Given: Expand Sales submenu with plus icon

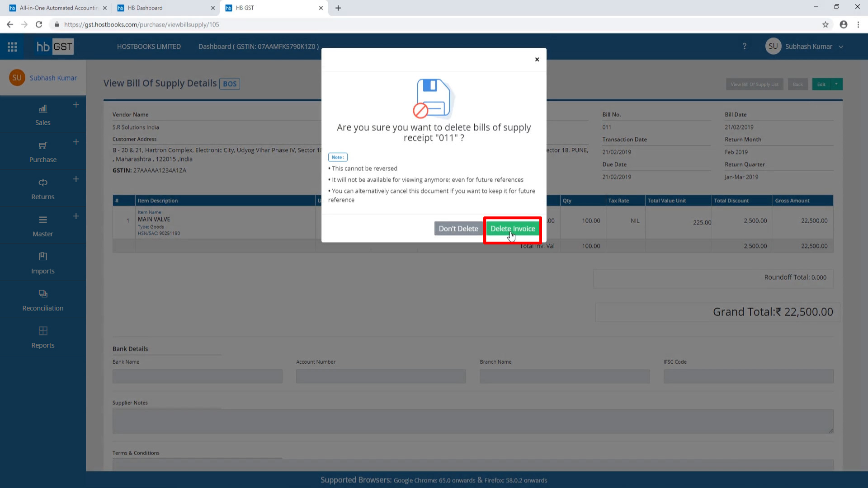Looking at the screenshot, I should 76,105.
